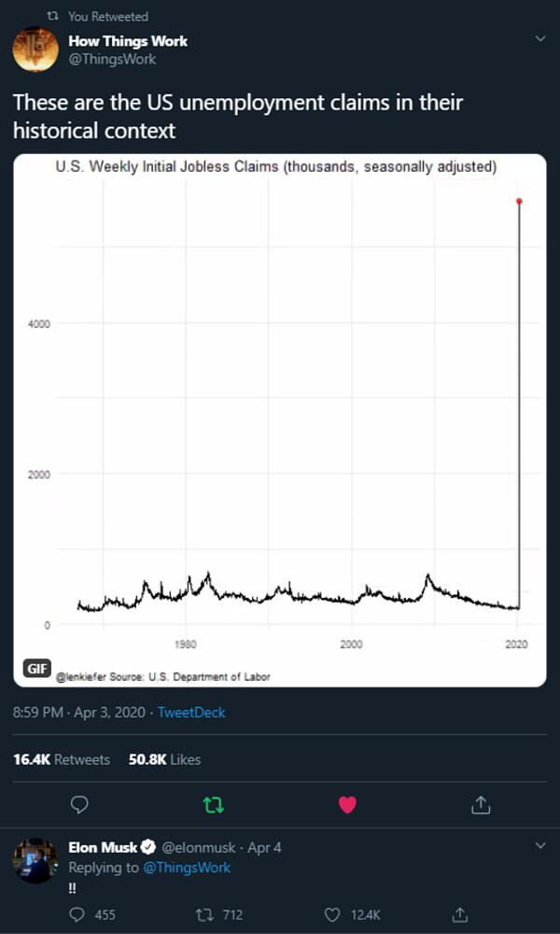Open Elon Musk's profile picture
The image size is (560, 934).
(x=35, y=860)
